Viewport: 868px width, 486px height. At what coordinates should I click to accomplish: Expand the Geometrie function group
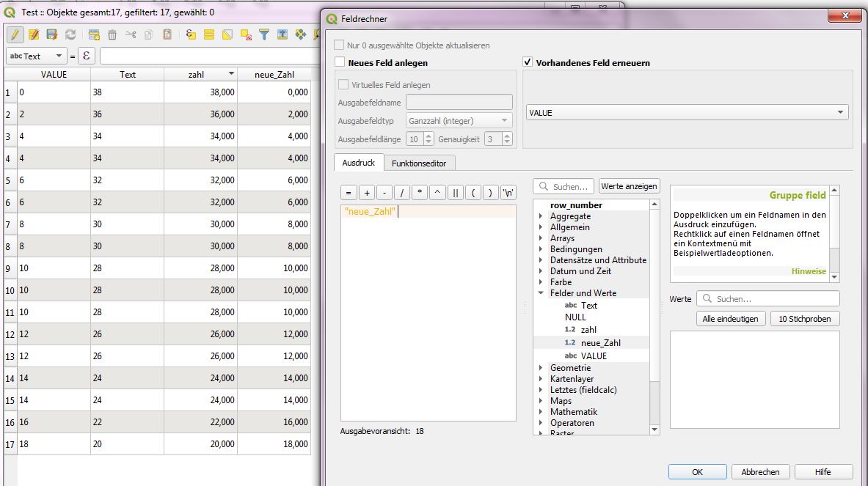tap(541, 368)
